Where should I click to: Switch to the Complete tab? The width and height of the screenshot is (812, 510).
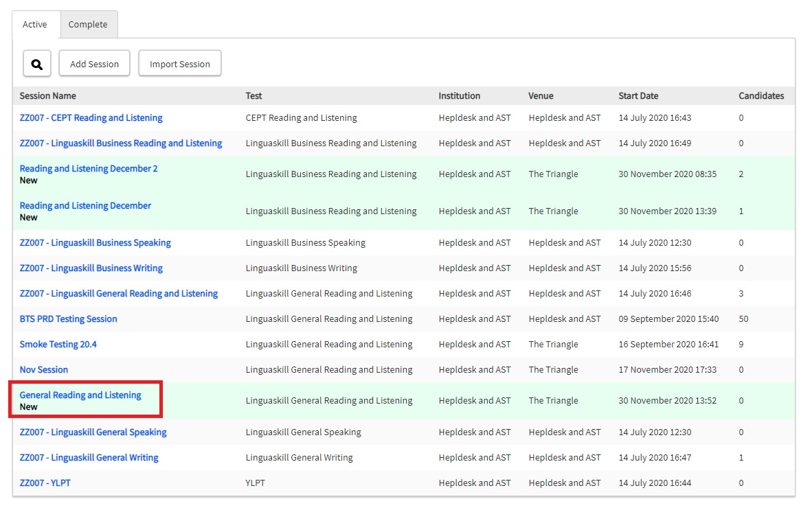[x=88, y=24]
